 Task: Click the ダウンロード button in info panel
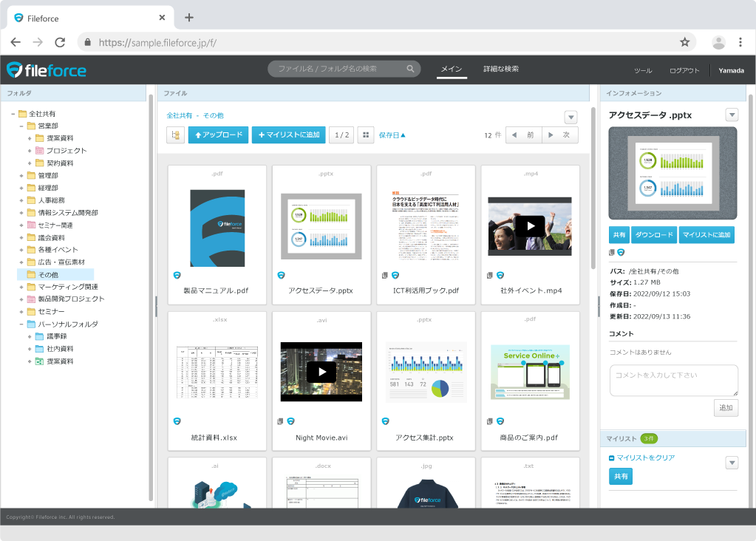[x=653, y=235]
